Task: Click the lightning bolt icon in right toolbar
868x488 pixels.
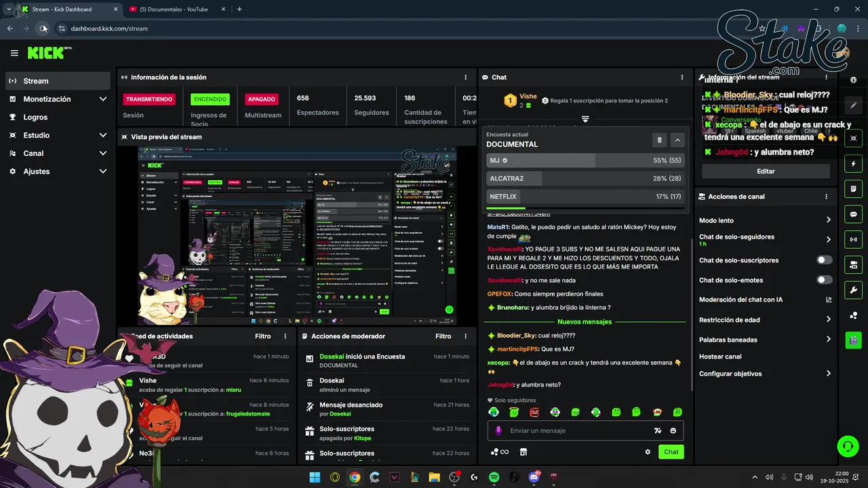Action: 853,164
